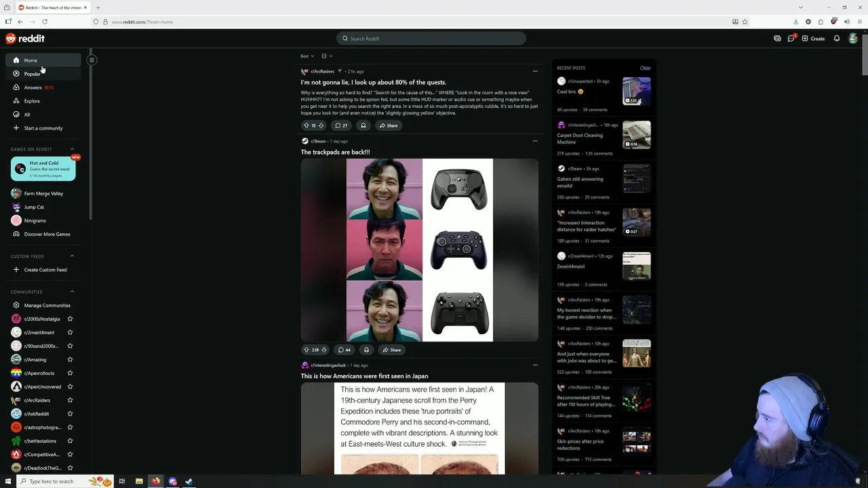The height and width of the screenshot is (488, 868).
Task: Open All feed in sidebar
Action: pos(43,115)
